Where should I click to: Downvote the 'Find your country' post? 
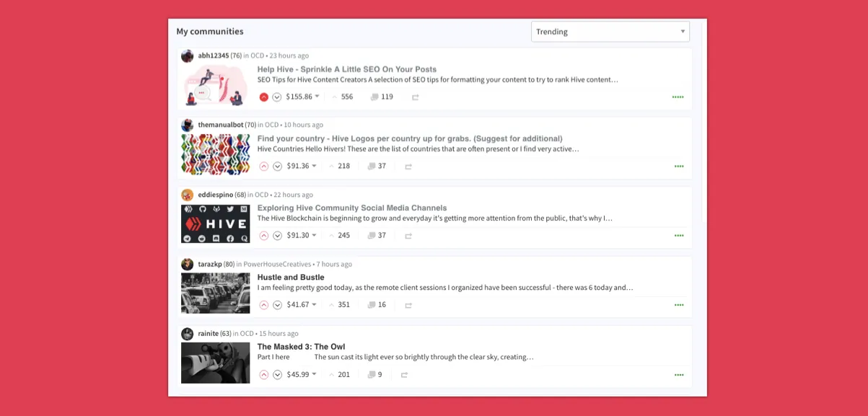tap(277, 166)
